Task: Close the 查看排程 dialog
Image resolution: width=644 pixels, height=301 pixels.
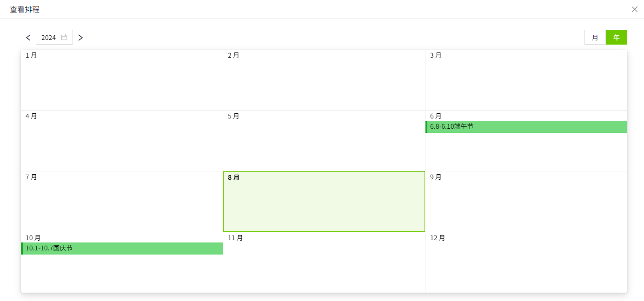Action: [x=634, y=9]
